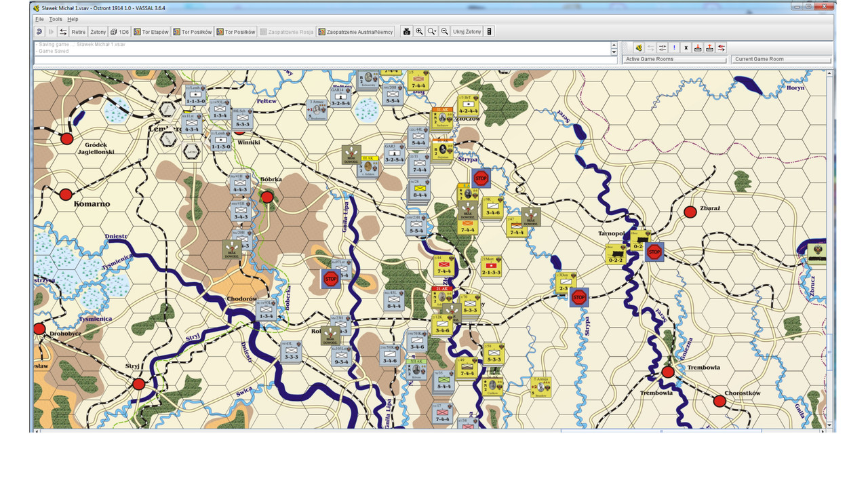Click the Stryj red town marker

[139, 384]
